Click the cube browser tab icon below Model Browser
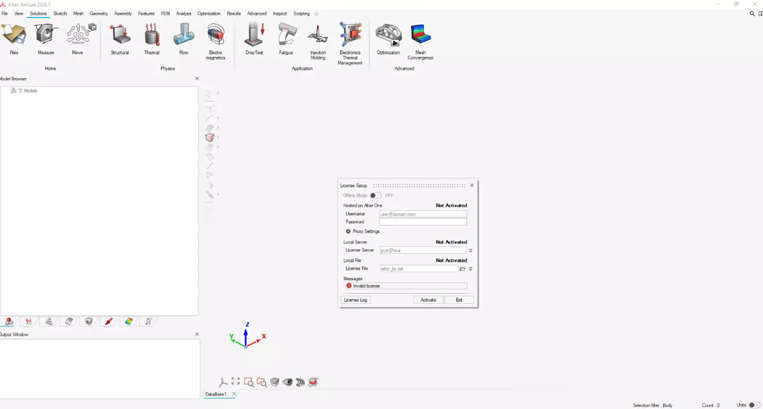The width and height of the screenshot is (763, 409). point(89,321)
